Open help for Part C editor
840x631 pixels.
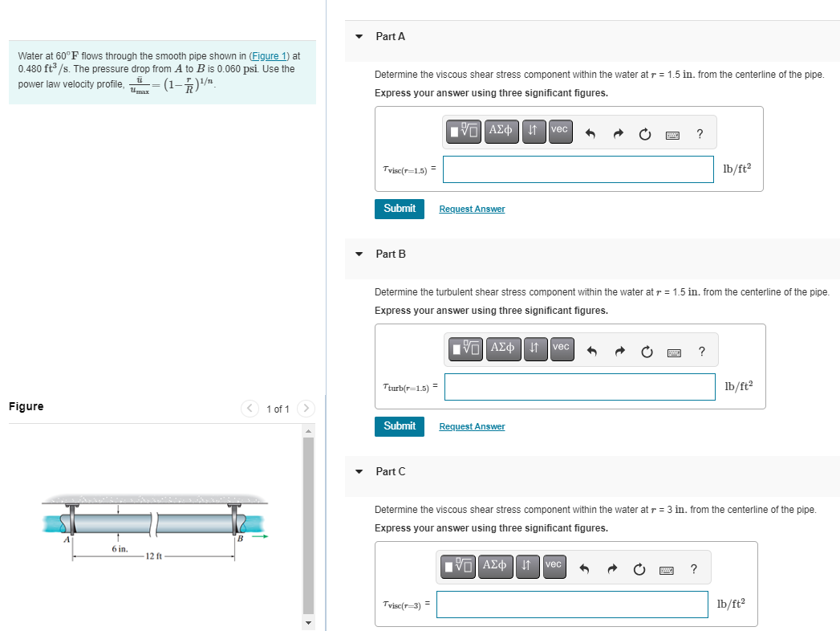point(694,569)
